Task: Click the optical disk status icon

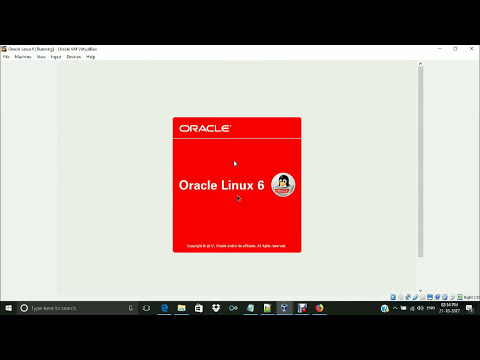Action: pyautogui.click(x=400, y=297)
